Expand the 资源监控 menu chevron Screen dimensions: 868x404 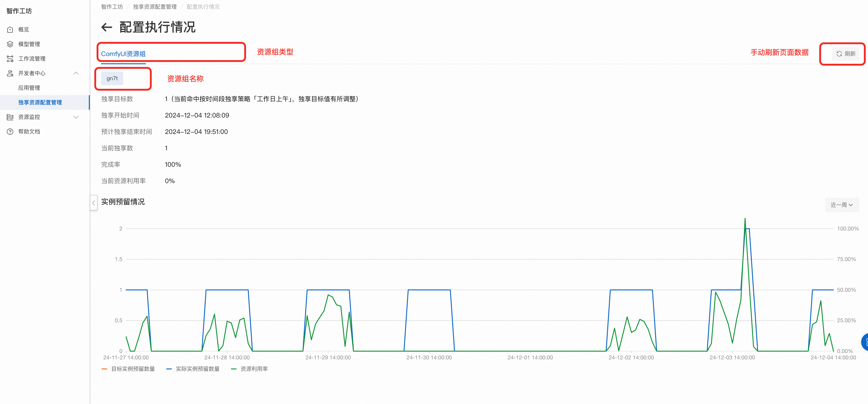pyautogui.click(x=76, y=117)
